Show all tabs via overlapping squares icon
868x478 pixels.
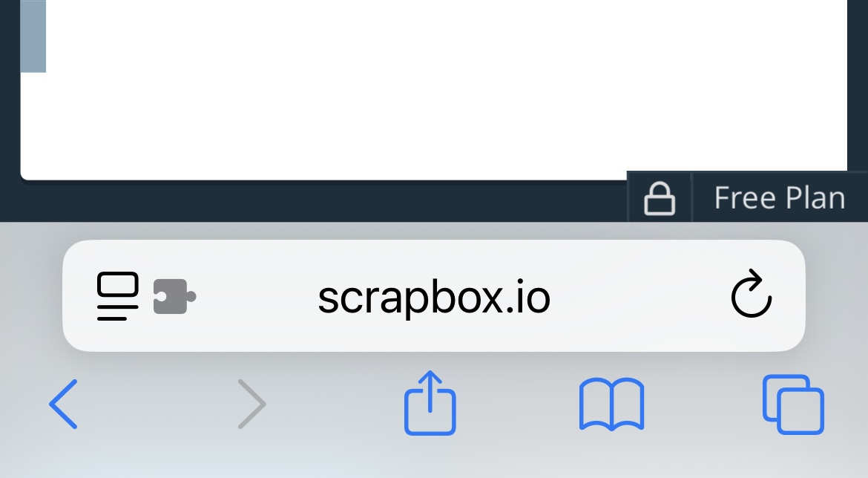793,405
